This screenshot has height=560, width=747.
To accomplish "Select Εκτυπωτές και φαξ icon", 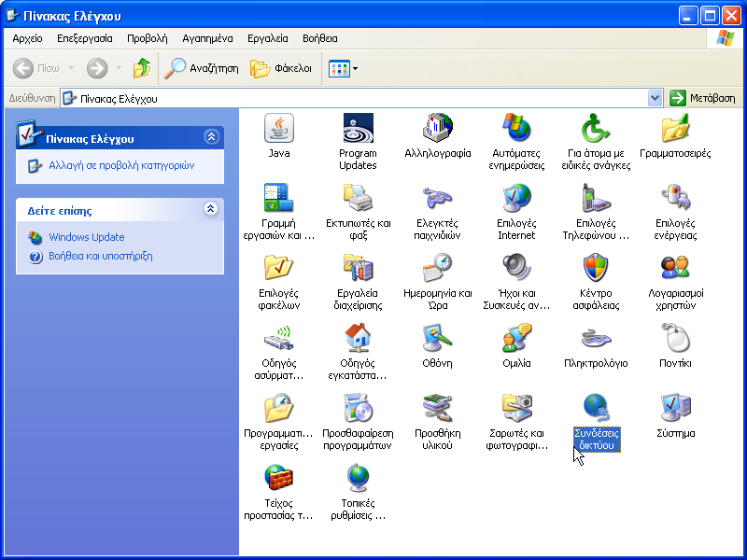I will point(358,199).
